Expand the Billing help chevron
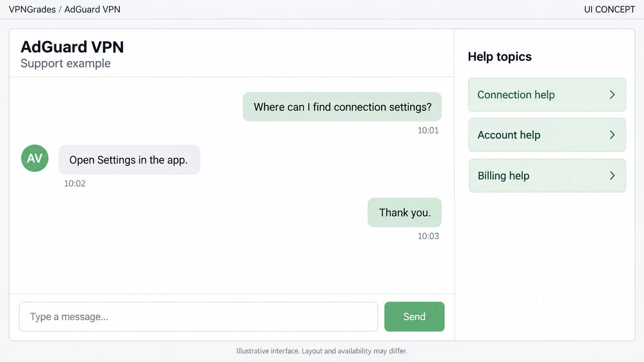Image resolution: width=644 pixels, height=362 pixels. point(612,175)
